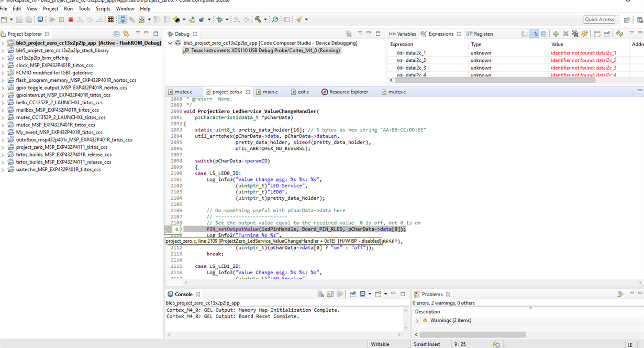Select uartecho_MSP_EXP432P401R_tirtos_ccs project

(59, 169)
